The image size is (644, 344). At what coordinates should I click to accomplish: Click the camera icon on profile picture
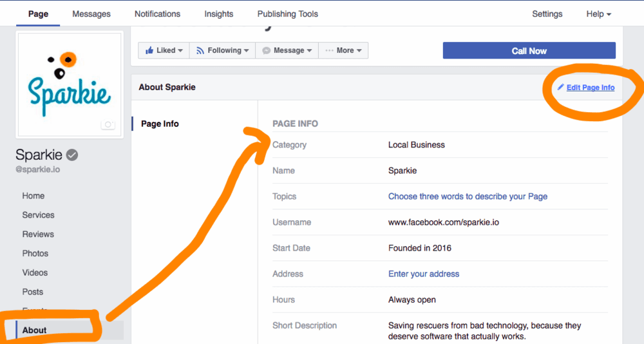click(x=109, y=125)
